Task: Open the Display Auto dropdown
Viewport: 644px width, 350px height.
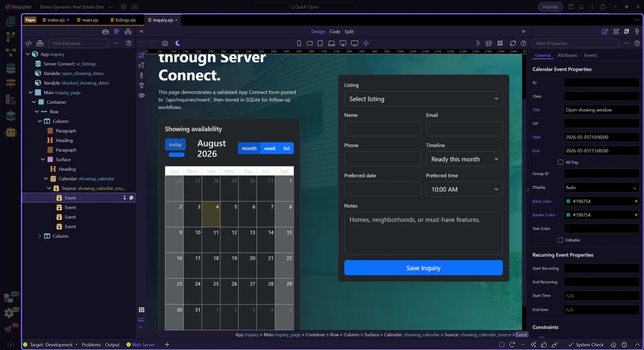Action: point(601,187)
